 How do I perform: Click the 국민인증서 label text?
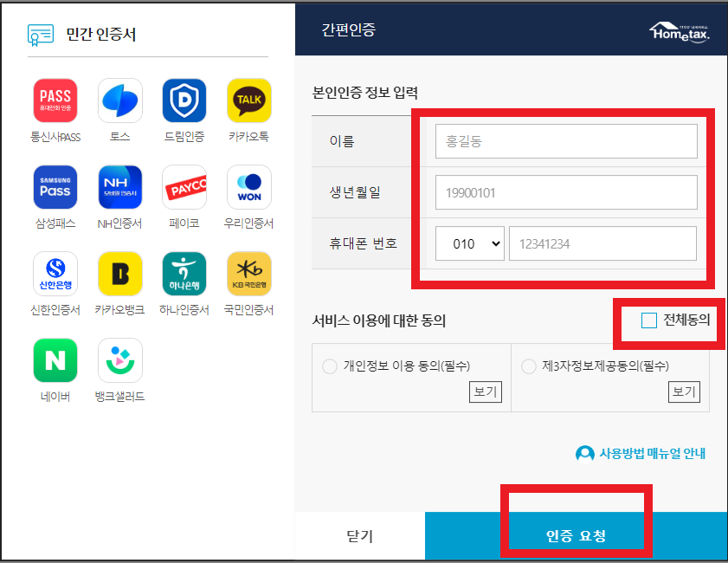[x=248, y=310]
